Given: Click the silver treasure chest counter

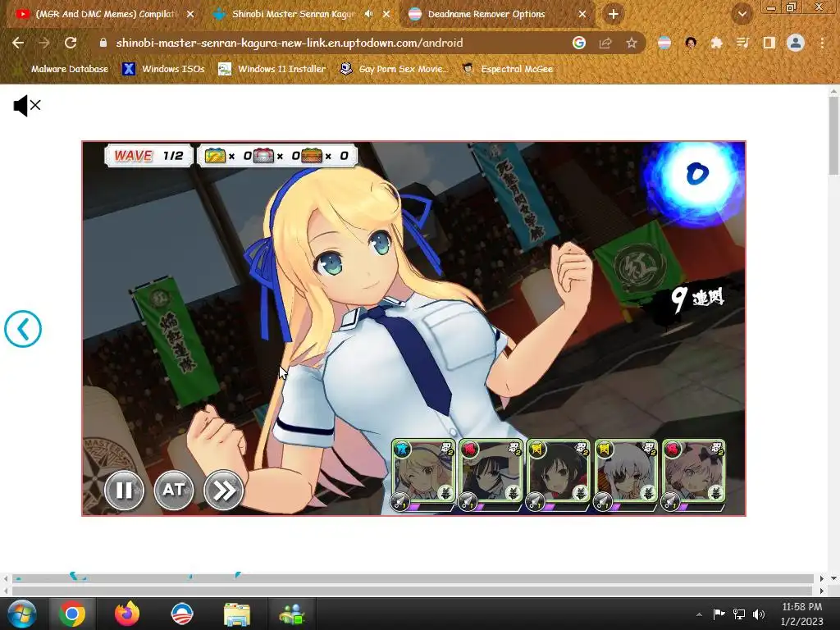Looking at the screenshot, I should (276, 156).
